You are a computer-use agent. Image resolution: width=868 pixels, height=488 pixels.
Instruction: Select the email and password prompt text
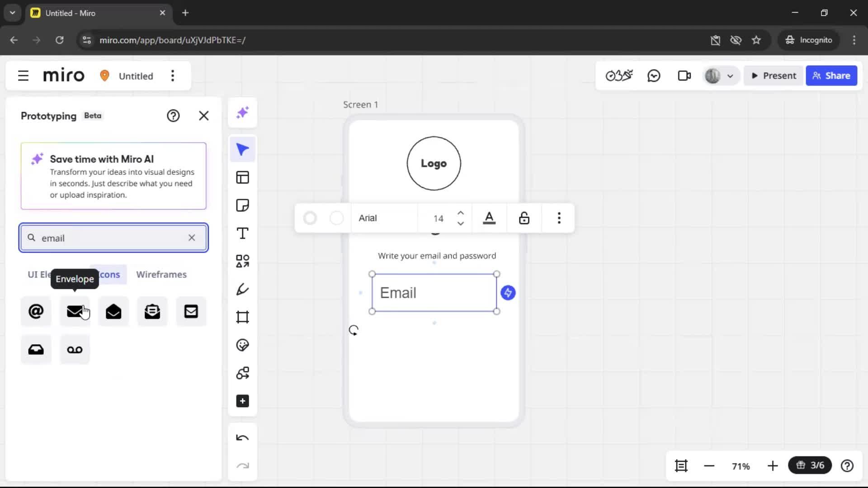click(x=437, y=256)
